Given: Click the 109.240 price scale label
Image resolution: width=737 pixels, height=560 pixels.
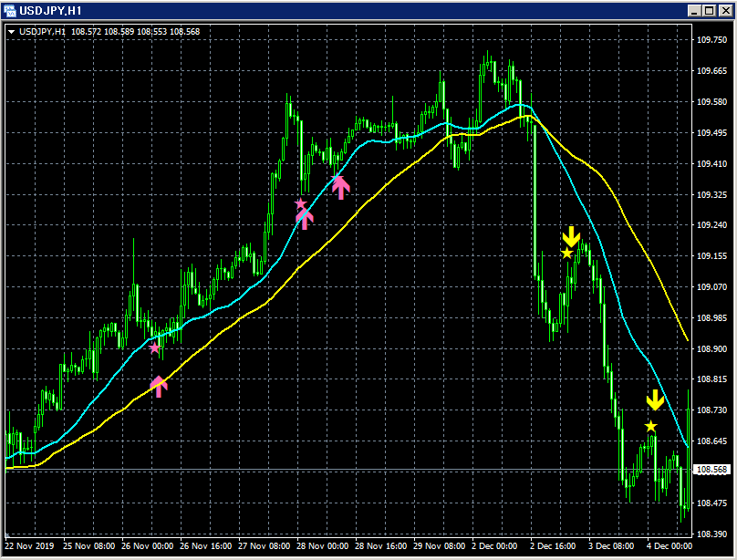Looking at the screenshot, I should 711,225.
